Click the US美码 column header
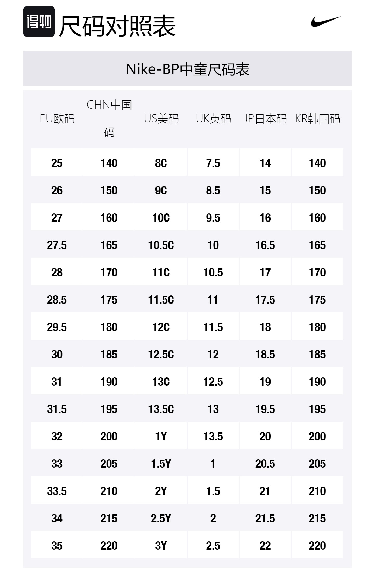The width and height of the screenshot is (375, 588). [x=161, y=119]
